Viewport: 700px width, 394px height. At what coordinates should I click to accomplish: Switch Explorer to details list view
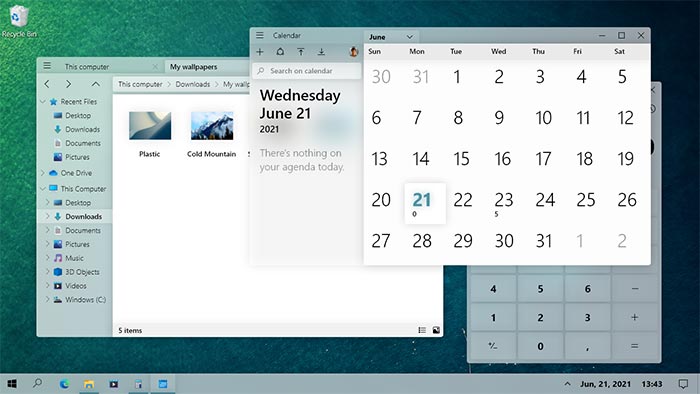point(422,330)
